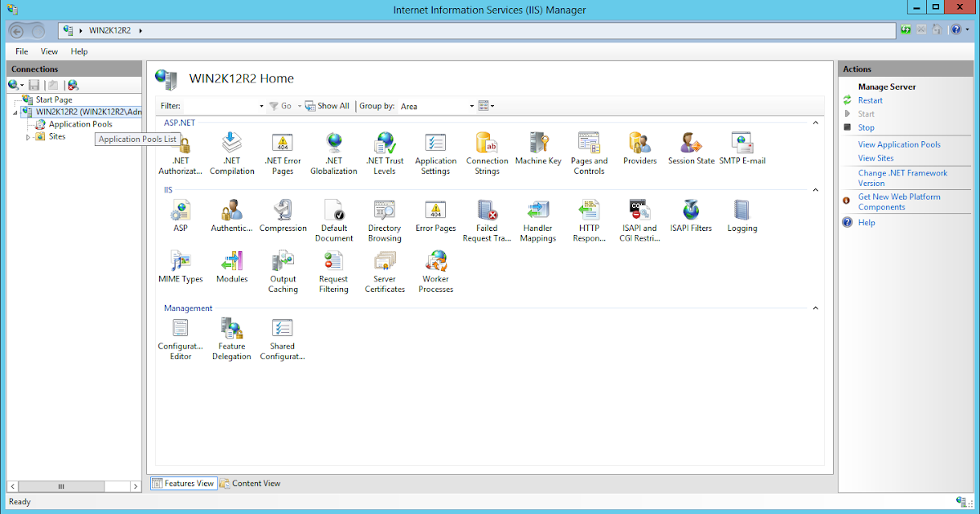Open the View menu

50,51
